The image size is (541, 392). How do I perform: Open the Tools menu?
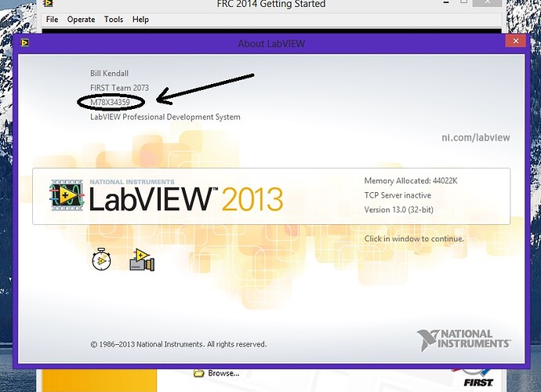click(114, 20)
